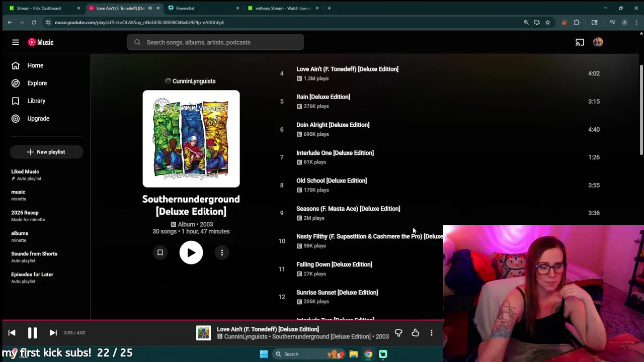
Task: Reload the current page
Action: pos(34,22)
